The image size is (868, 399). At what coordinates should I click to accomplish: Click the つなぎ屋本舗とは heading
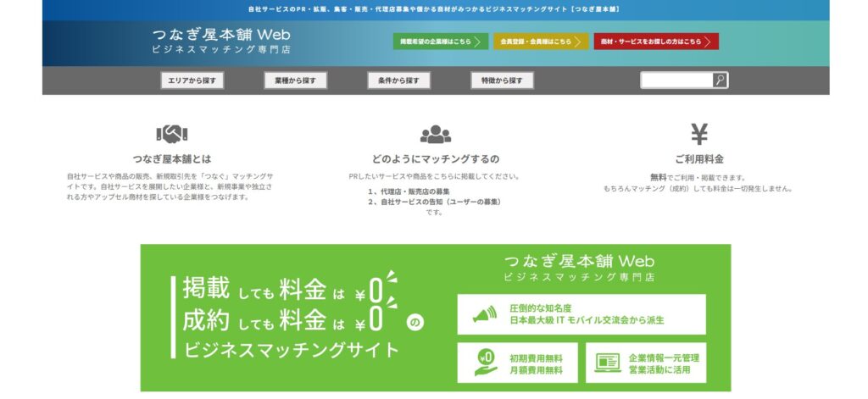(x=171, y=158)
